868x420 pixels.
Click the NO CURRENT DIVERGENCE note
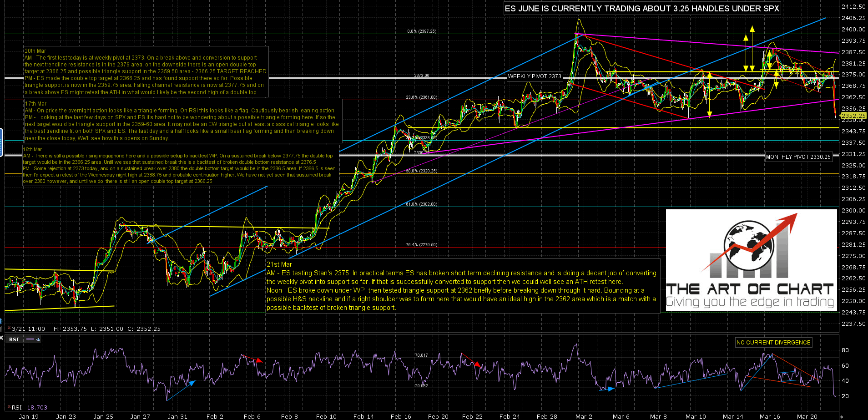[773, 343]
